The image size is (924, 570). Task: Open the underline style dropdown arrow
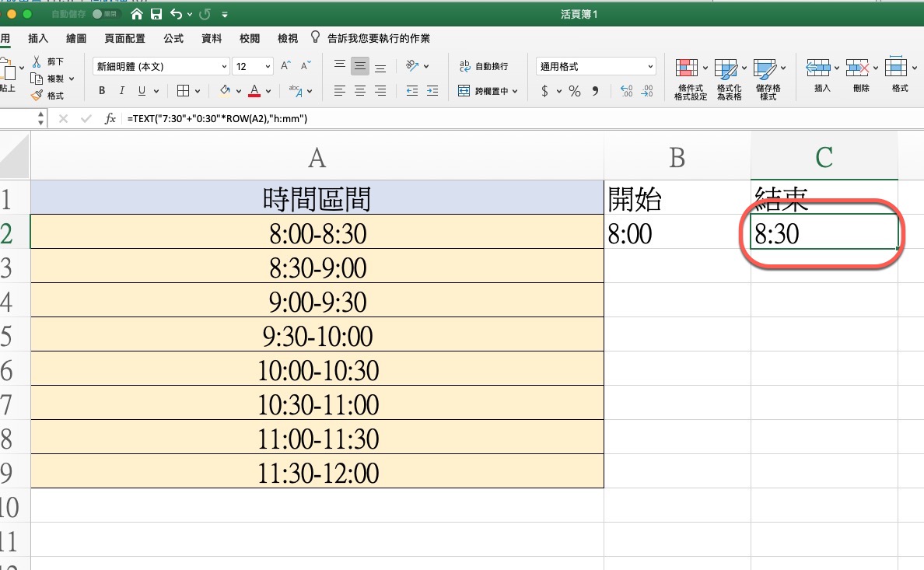click(x=156, y=91)
